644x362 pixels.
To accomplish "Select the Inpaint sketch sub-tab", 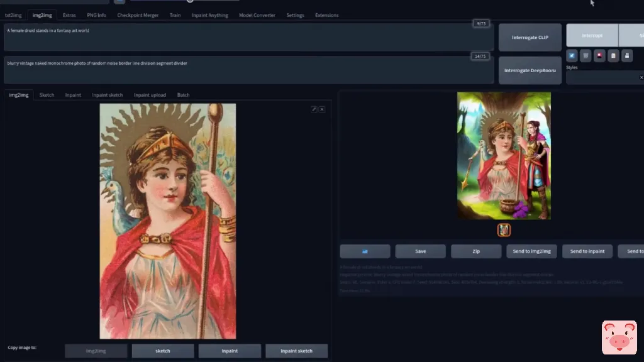I will coord(108,95).
